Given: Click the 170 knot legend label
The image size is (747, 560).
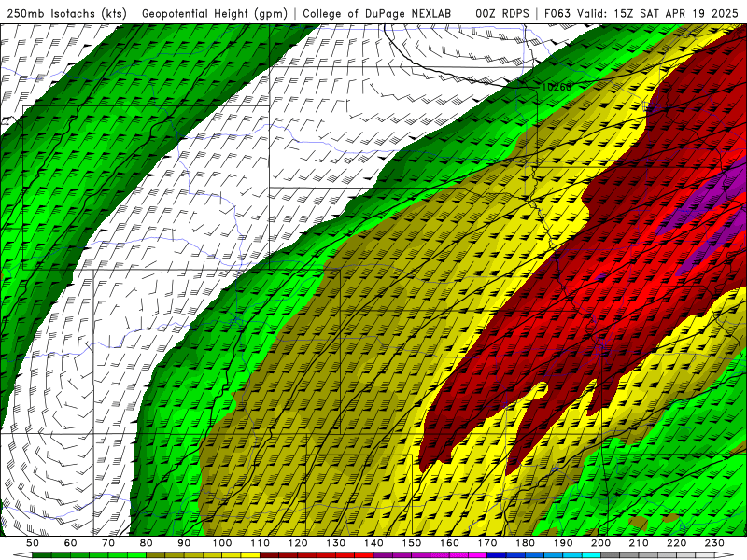Looking at the screenshot, I should pyautogui.click(x=487, y=543).
